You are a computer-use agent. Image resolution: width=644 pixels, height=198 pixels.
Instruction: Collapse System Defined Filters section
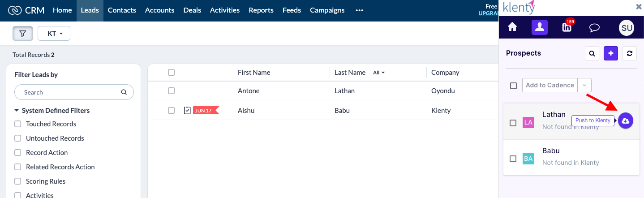click(x=17, y=111)
